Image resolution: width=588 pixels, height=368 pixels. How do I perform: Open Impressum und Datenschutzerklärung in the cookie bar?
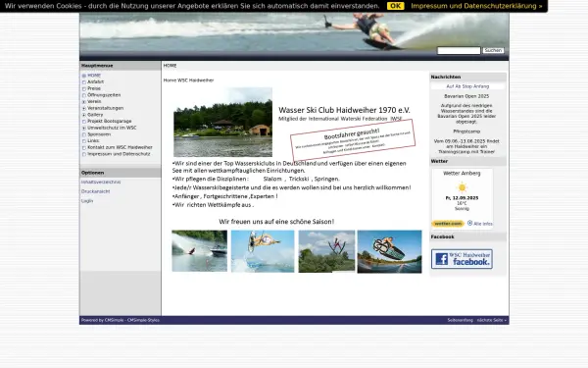pyautogui.click(x=476, y=6)
